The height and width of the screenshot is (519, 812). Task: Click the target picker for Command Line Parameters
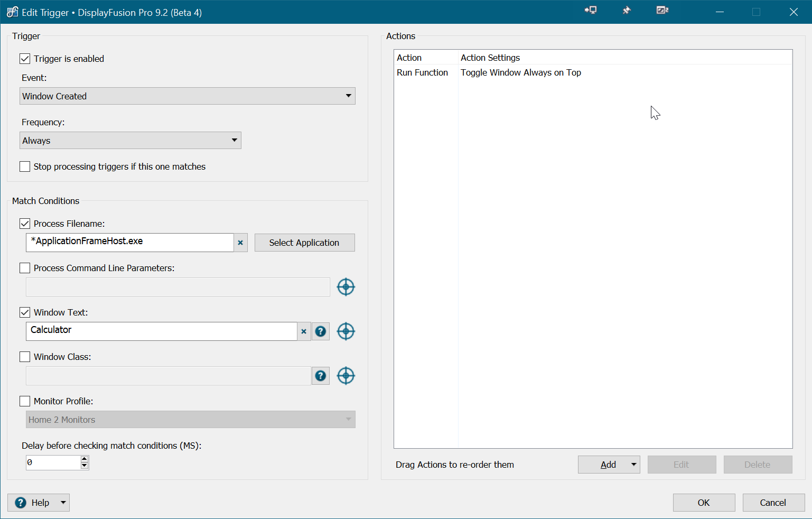tap(346, 287)
